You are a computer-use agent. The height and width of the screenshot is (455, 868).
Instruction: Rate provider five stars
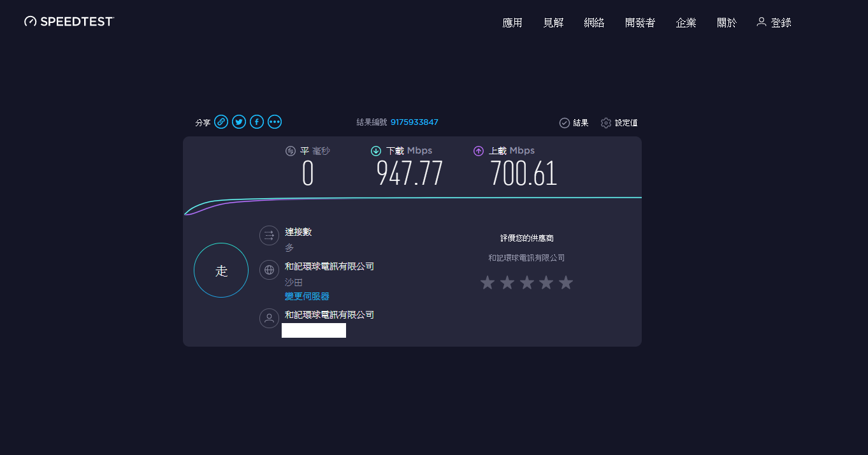566,283
